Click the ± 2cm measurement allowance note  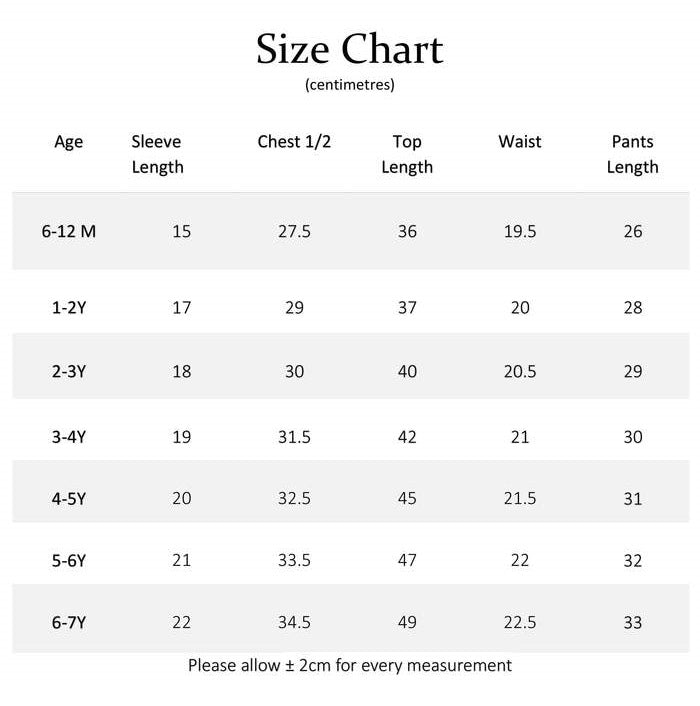pyautogui.click(x=349, y=665)
